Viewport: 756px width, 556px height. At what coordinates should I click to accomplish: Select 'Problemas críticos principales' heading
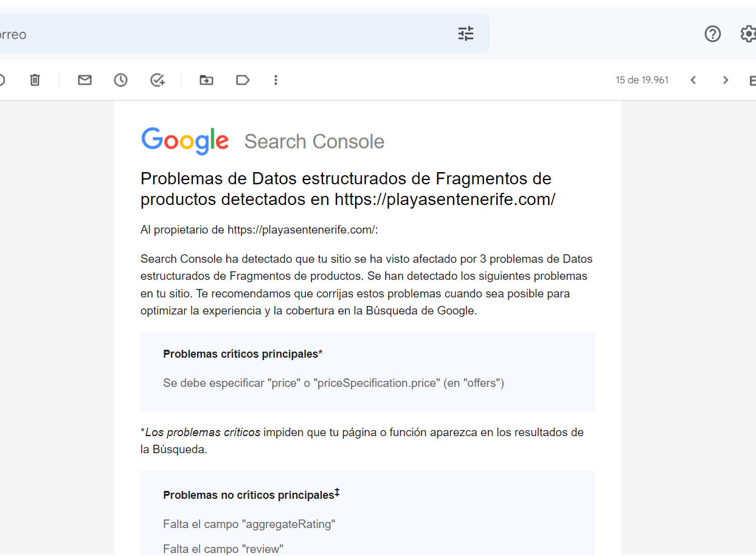click(243, 354)
